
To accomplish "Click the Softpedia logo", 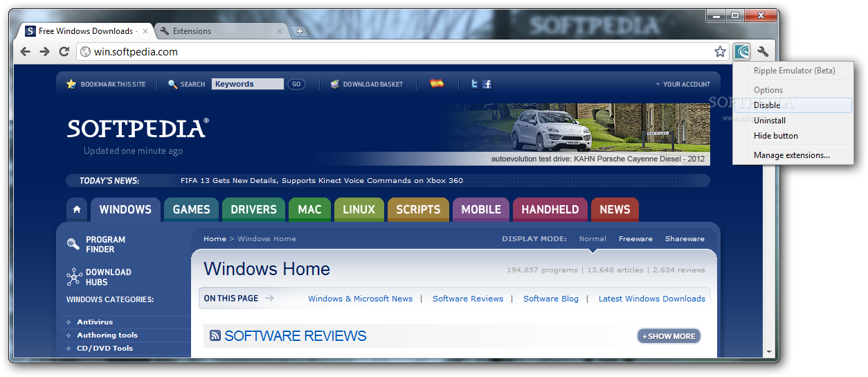I will point(138,128).
